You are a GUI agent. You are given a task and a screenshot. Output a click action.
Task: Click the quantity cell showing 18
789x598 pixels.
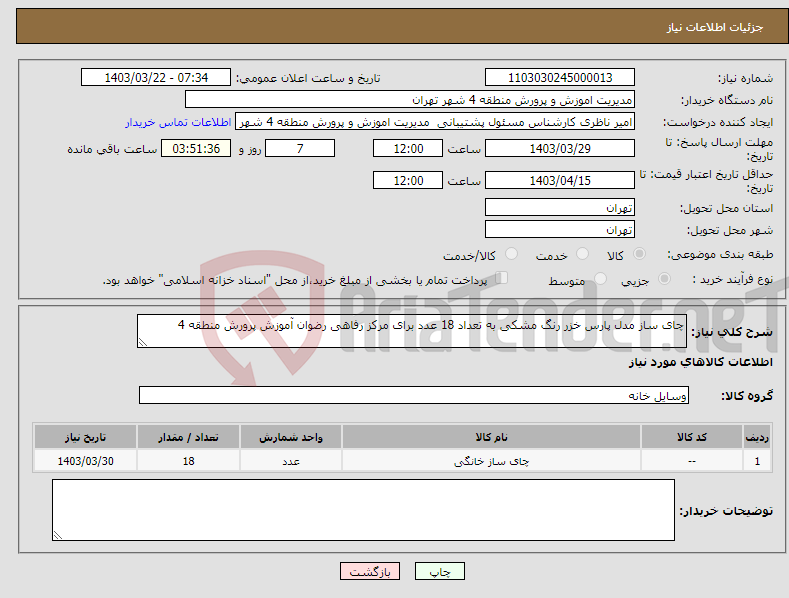pos(188,461)
